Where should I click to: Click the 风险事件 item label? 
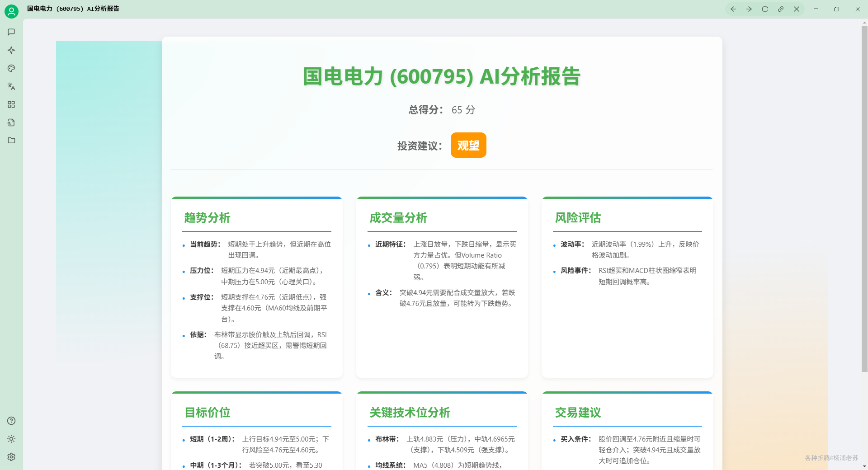pos(576,270)
